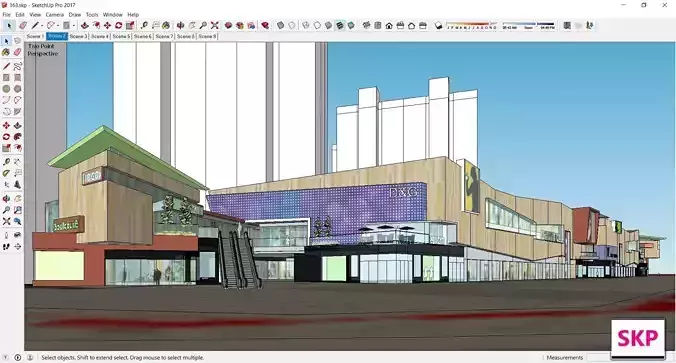Enable Wireframe face style

[x=306, y=26]
